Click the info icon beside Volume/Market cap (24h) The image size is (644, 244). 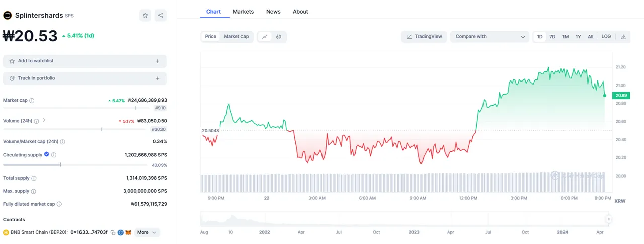click(x=62, y=142)
